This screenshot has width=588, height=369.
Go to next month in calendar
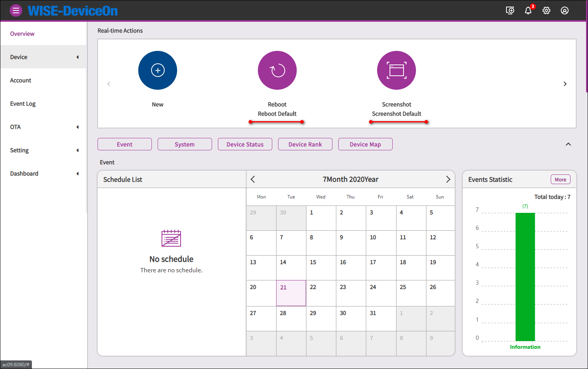click(x=448, y=179)
